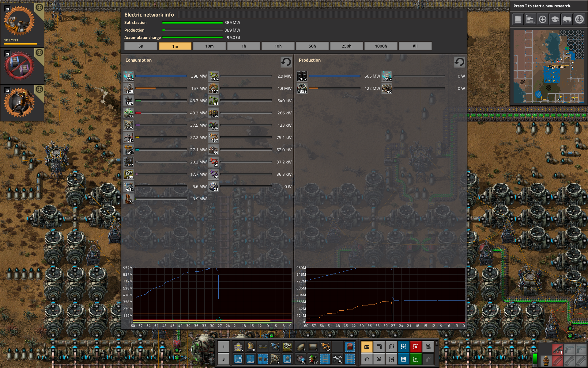588x368 pixels.
Task: Click the Production history graph
Action: pyautogui.click(x=386, y=295)
